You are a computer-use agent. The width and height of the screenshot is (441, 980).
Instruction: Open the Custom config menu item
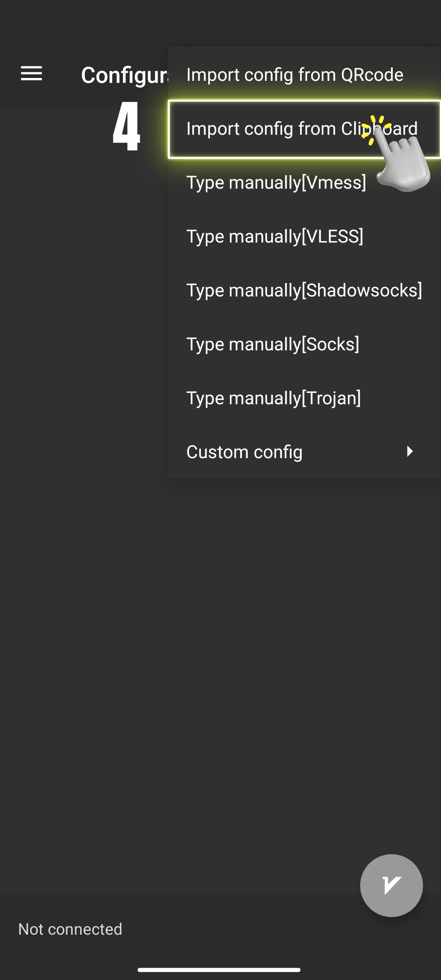(305, 452)
